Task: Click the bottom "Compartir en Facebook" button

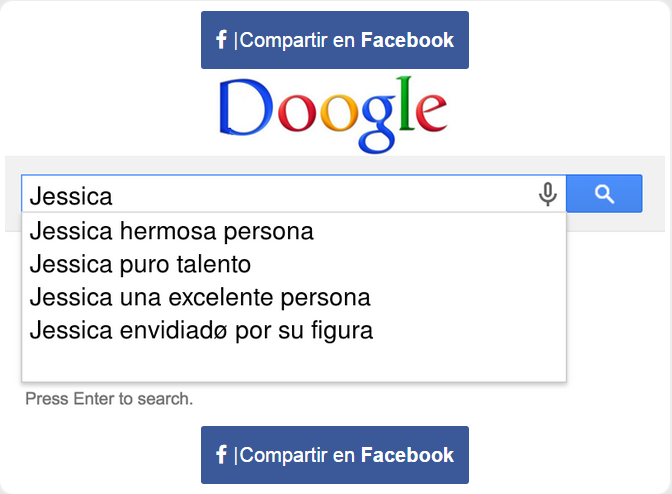Action: 335,455
